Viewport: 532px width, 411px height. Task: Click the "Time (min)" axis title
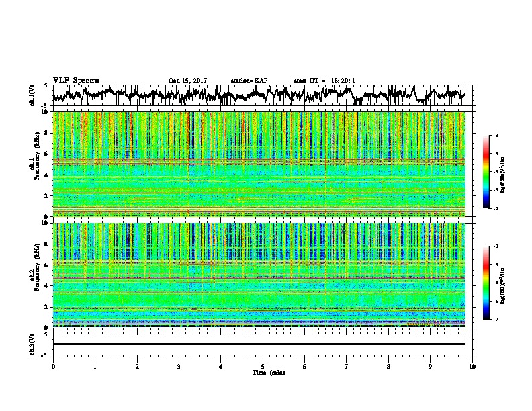click(269, 373)
